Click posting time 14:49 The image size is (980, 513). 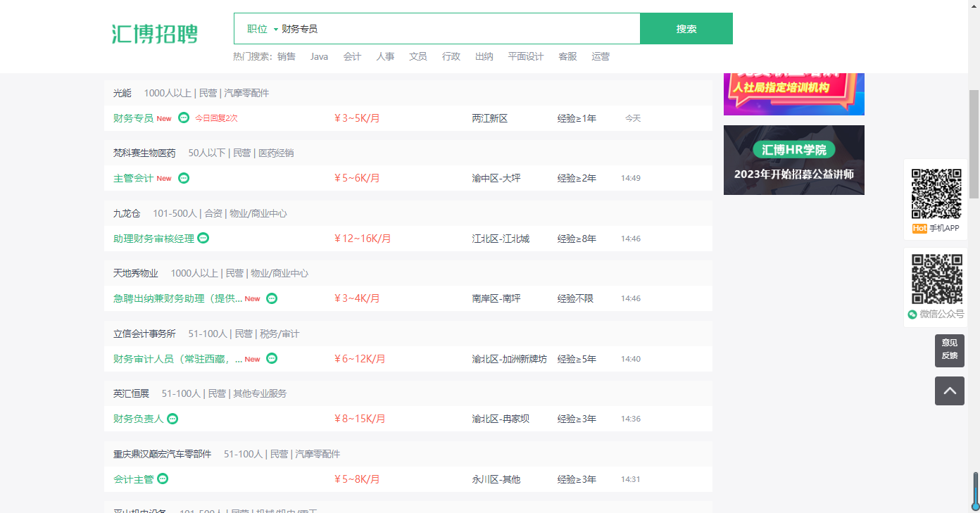coord(631,178)
